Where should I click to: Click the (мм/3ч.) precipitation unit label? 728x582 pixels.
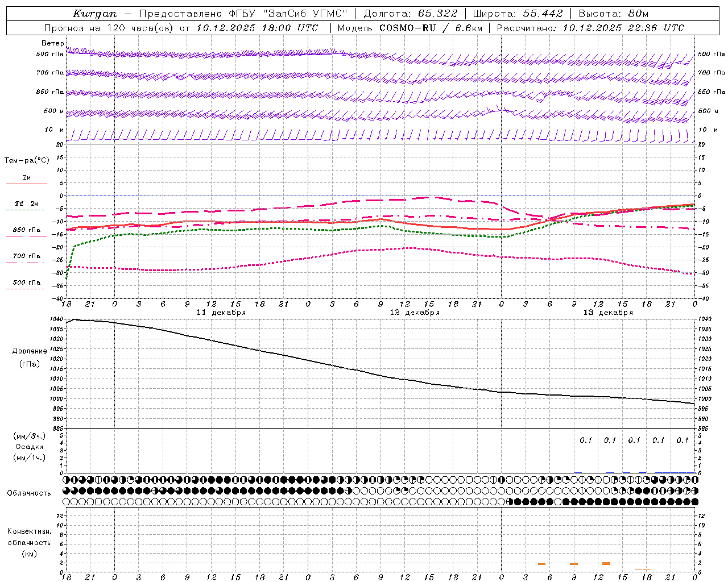[x=30, y=436]
